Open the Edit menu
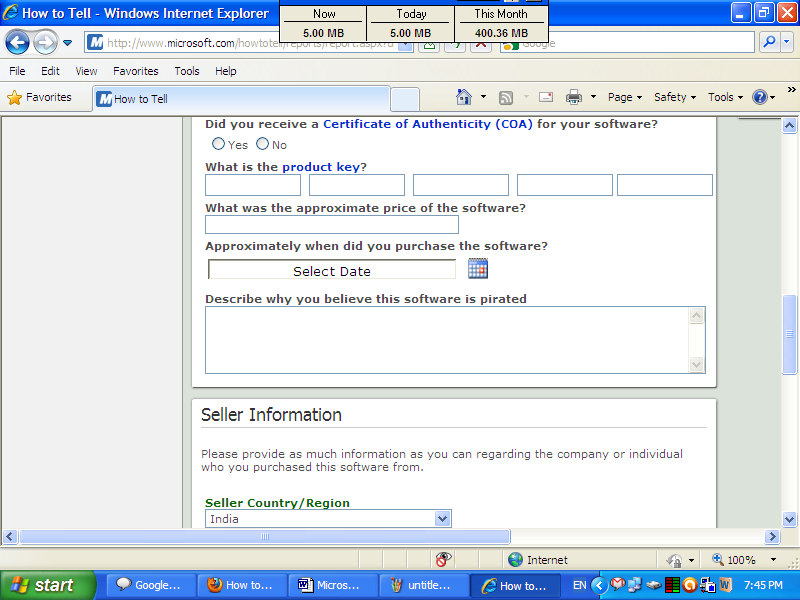 pos(50,71)
